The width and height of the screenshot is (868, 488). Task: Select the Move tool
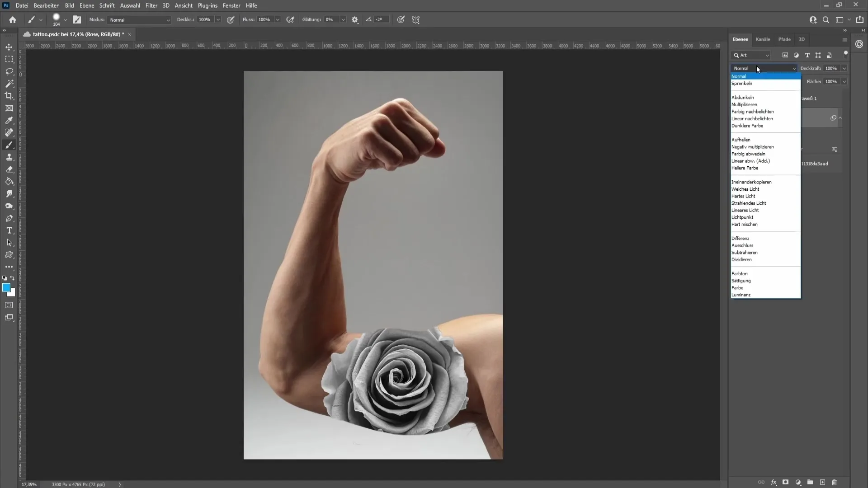pyautogui.click(x=8, y=47)
